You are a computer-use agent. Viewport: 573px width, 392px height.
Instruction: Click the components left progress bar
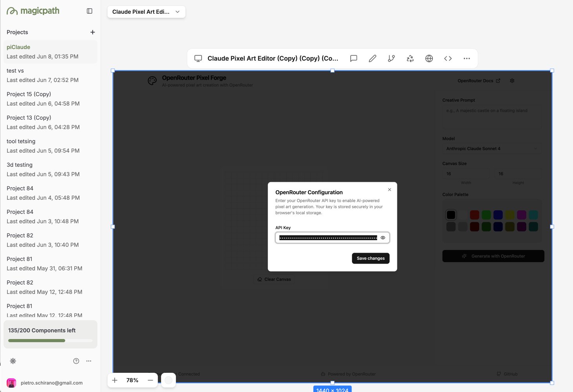pos(50,341)
